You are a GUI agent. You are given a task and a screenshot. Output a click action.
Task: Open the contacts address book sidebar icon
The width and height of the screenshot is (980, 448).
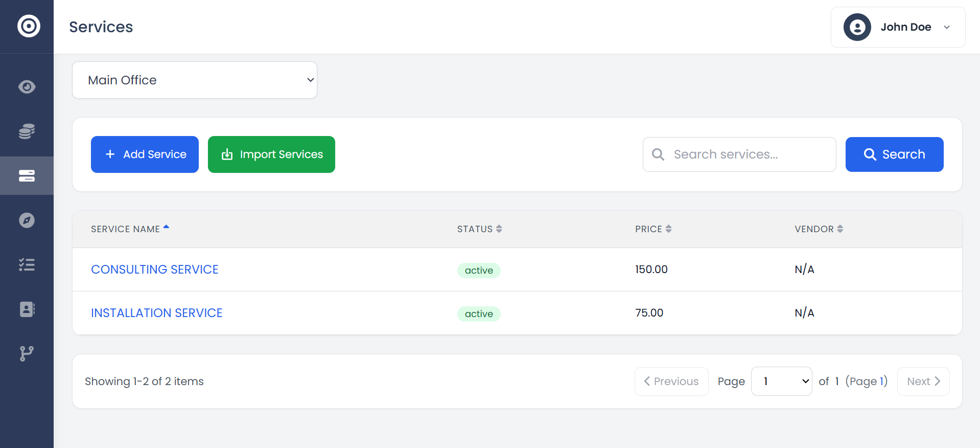[27, 309]
